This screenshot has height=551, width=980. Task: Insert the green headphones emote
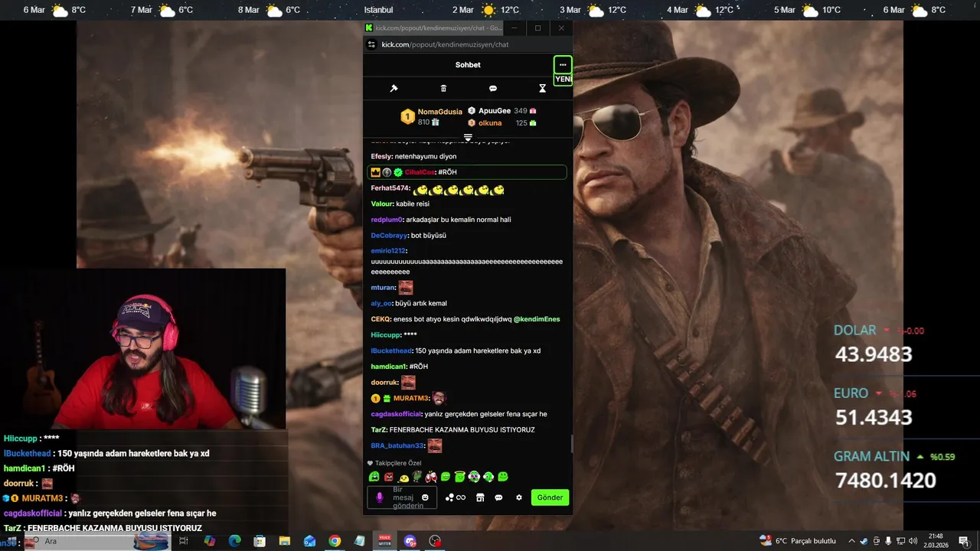488,477
